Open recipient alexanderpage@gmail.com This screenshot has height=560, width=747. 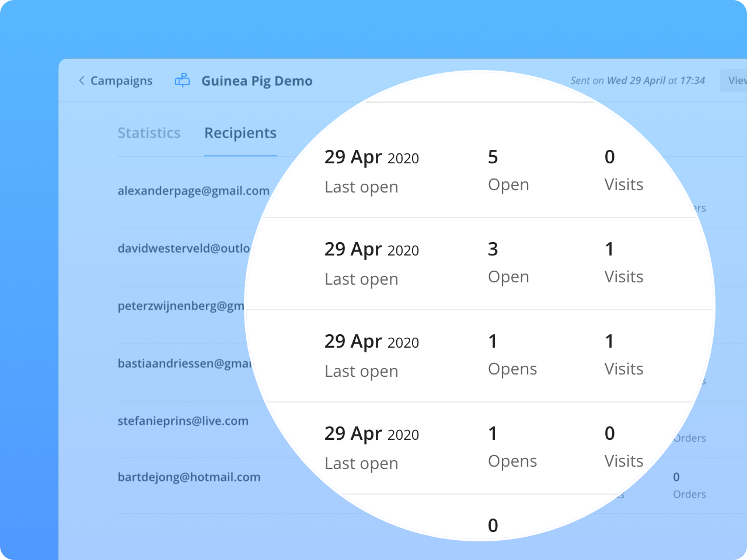(193, 191)
